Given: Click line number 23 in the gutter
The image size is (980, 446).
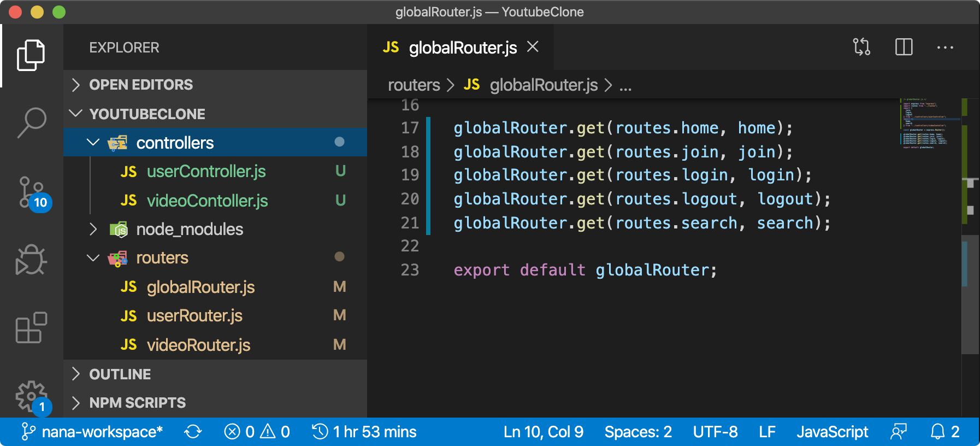Looking at the screenshot, I should click(410, 270).
